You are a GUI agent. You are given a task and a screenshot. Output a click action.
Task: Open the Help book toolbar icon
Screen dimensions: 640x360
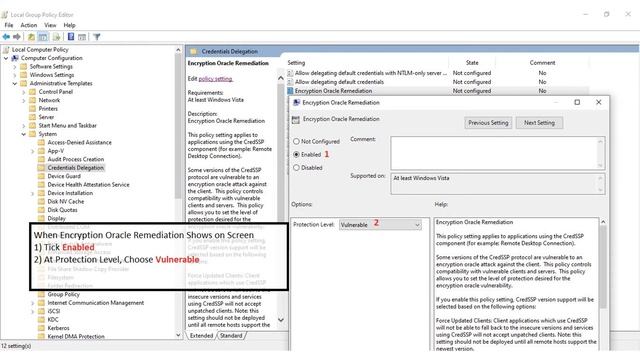71,37
